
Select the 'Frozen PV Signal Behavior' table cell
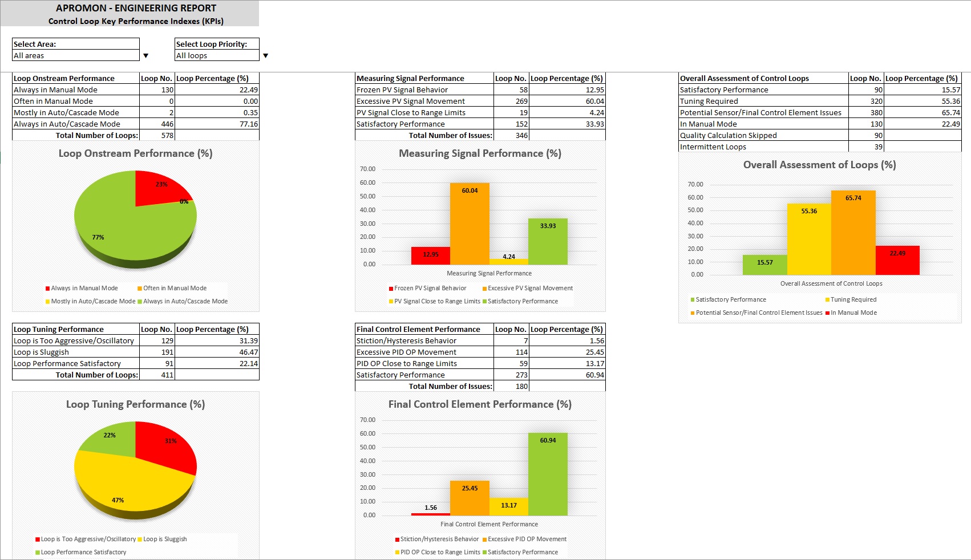[424, 90]
